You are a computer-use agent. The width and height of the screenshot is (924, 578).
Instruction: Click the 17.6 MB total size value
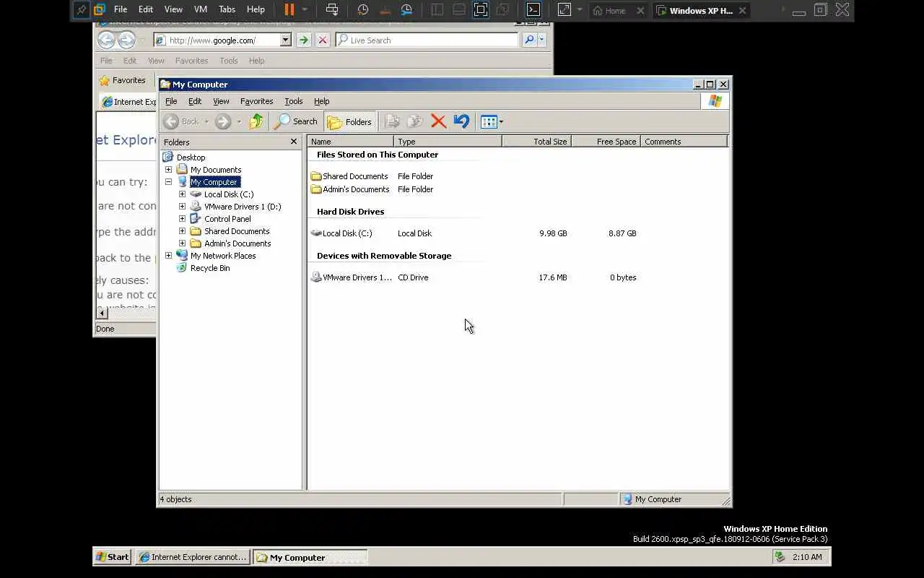click(x=552, y=277)
